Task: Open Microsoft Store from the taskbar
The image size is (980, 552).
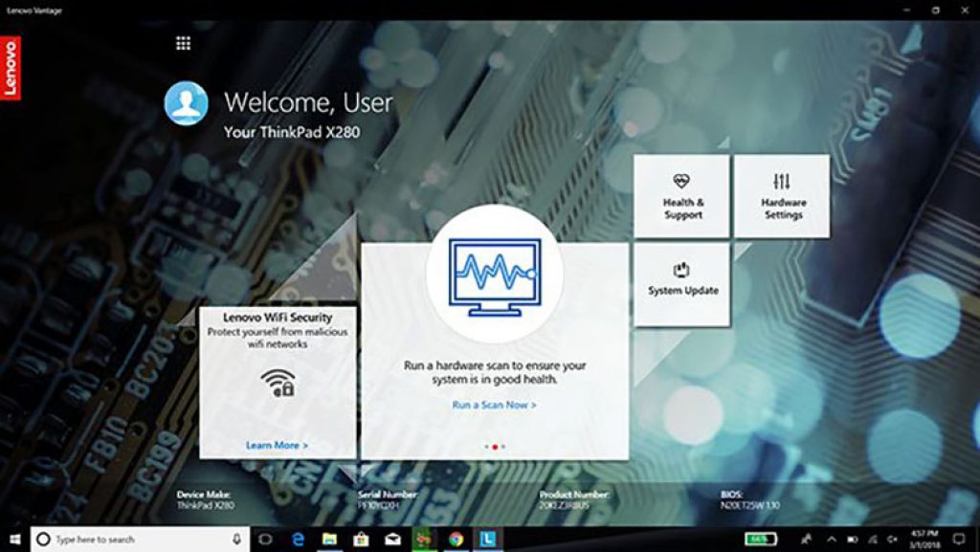Action: [361, 539]
